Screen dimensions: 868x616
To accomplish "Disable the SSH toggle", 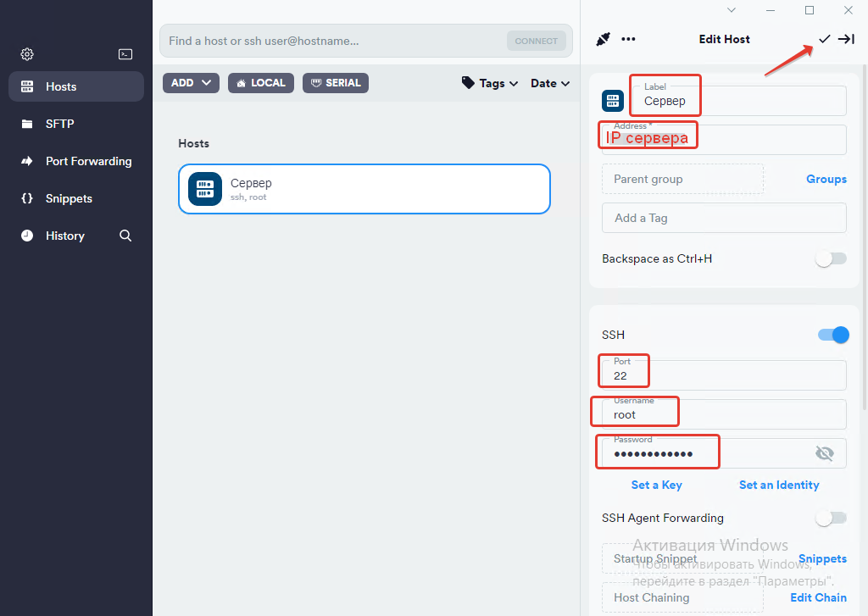I will 832,335.
